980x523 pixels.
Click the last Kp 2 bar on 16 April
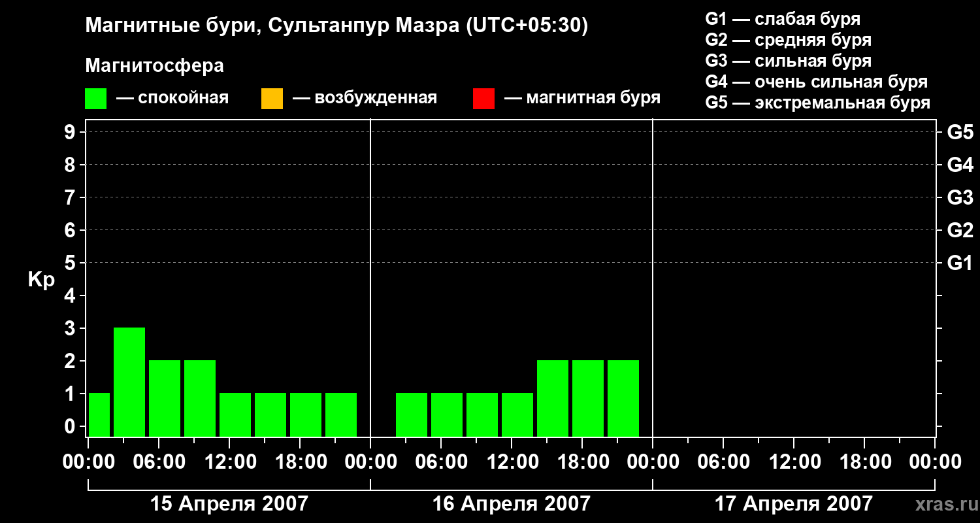[623, 398]
